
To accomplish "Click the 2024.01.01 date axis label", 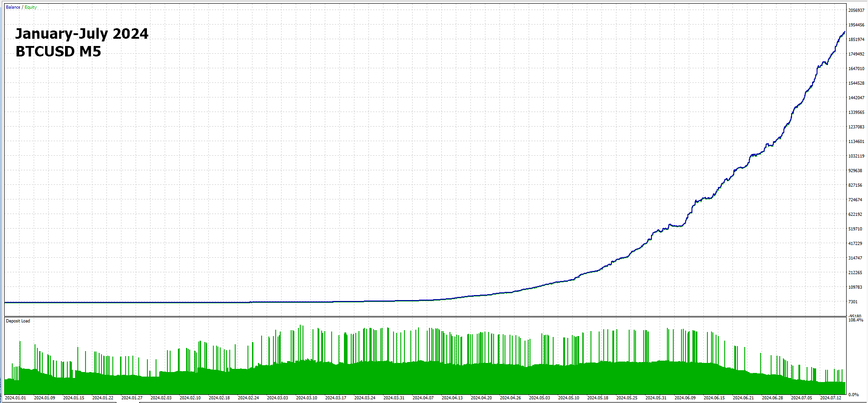I will (15, 398).
